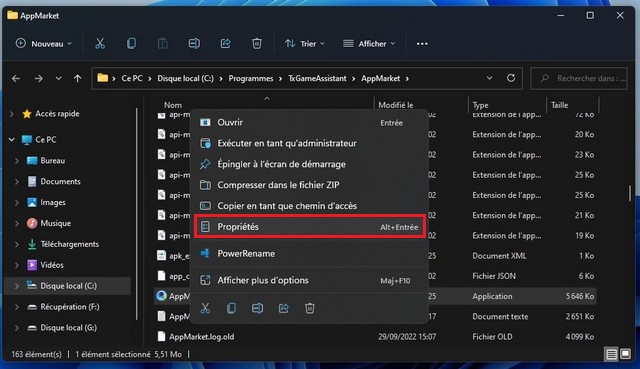Screen dimensions: 640x369
Task: Collapse the Ce PC tree node
Action: [11, 140]
